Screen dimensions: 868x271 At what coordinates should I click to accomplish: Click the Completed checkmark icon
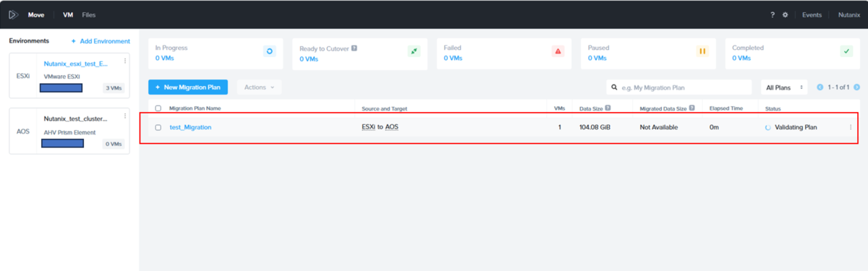(x=846, y=51)
